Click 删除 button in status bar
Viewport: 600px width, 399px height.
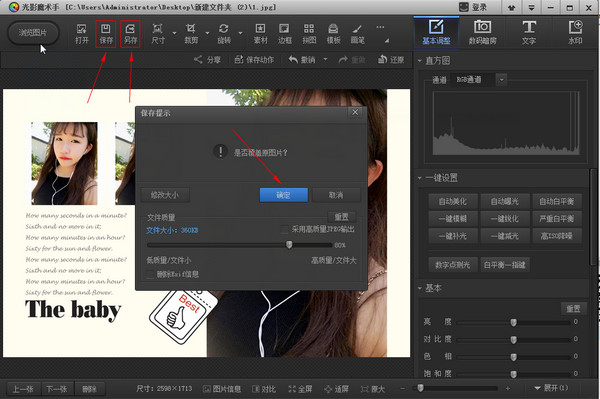pos(90,389)
